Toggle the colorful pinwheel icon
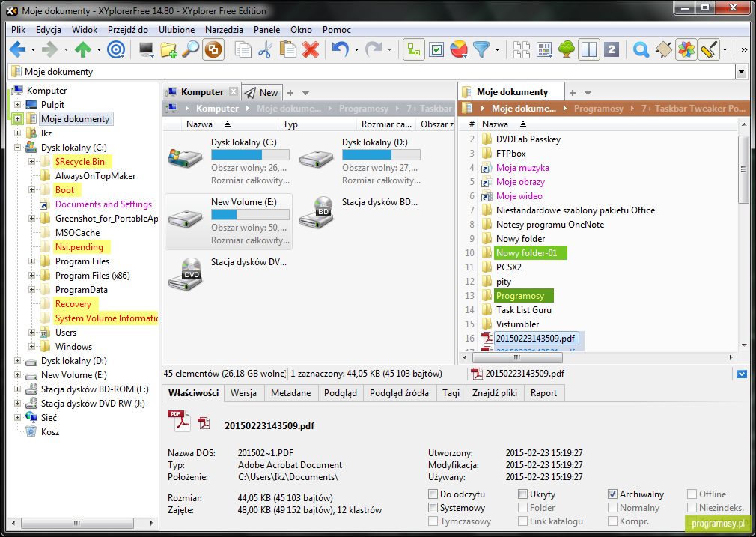 [x=686, y=49]
